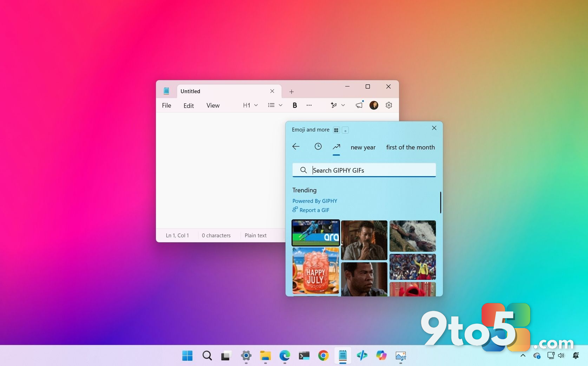Click the search magnifier in GIF panel

pyautogui.click(x=303, y=170)
